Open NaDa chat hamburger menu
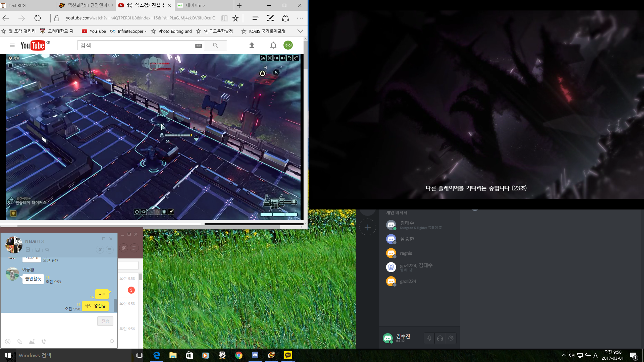This screenshot has height=362, width=644. coord(110,250)
